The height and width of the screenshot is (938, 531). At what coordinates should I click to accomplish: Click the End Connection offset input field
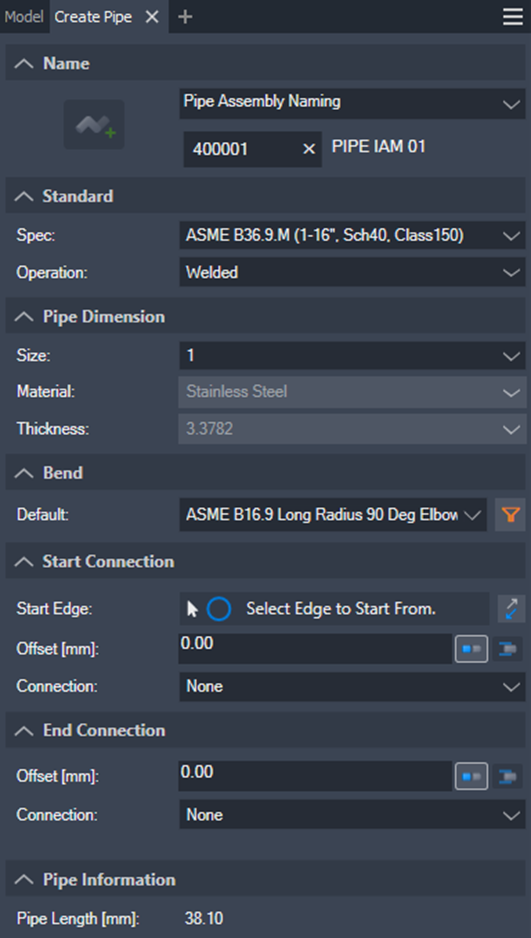tap(315, 776)
